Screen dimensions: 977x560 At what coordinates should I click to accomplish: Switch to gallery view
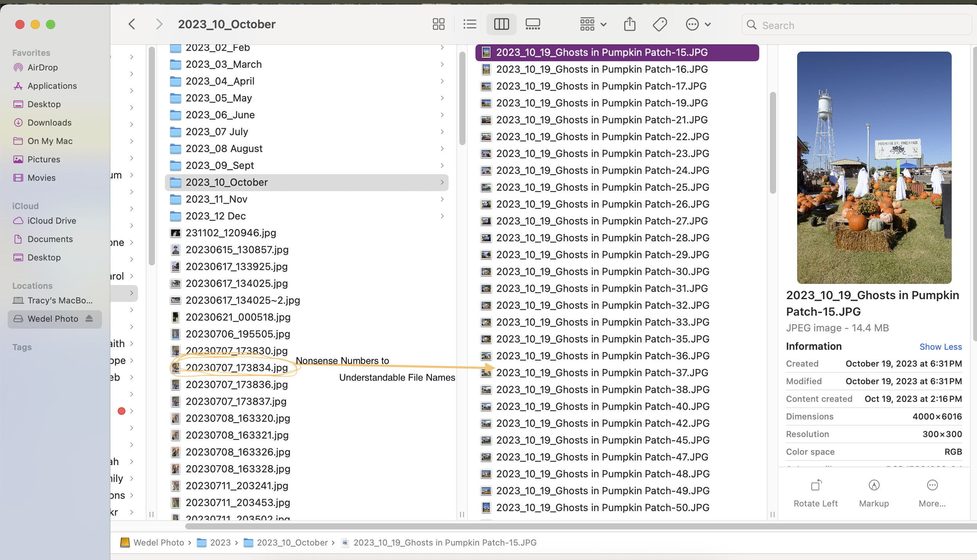pos(533,24)
